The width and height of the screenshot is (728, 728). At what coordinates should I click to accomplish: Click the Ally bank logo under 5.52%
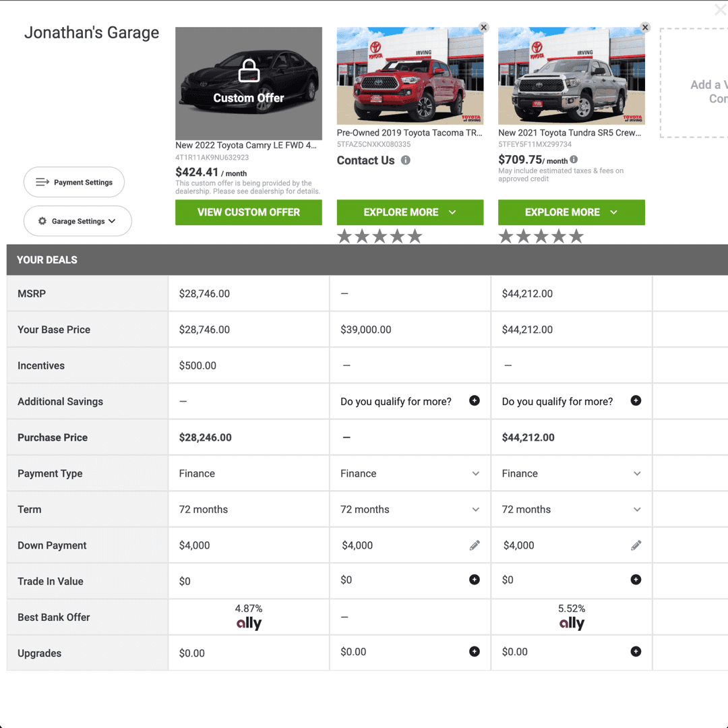(572, 623)
